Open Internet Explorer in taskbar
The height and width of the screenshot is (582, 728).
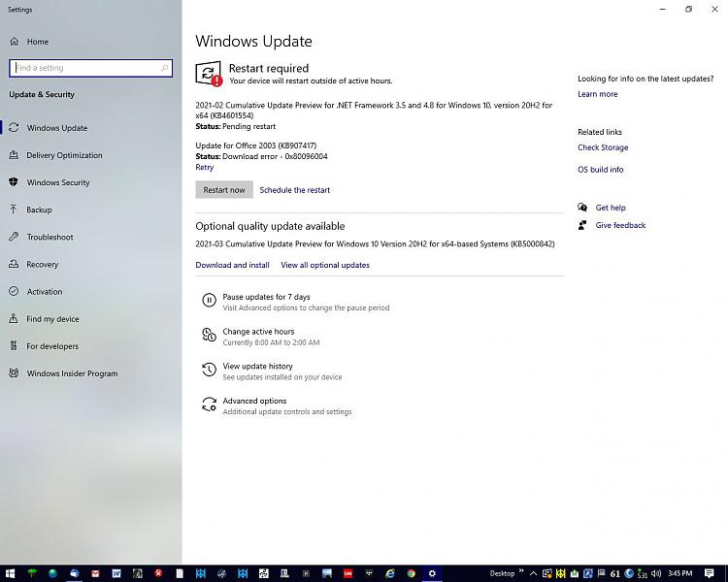click(x=390, y=573)
